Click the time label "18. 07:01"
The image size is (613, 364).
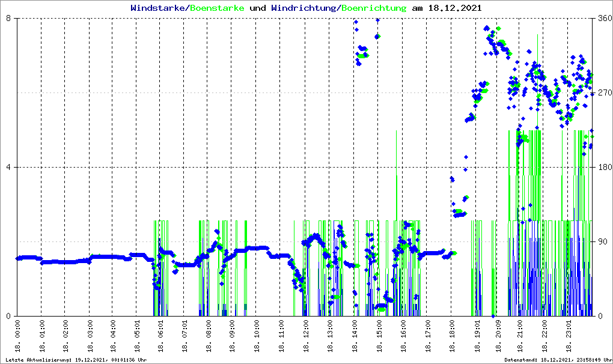[185, 336]
